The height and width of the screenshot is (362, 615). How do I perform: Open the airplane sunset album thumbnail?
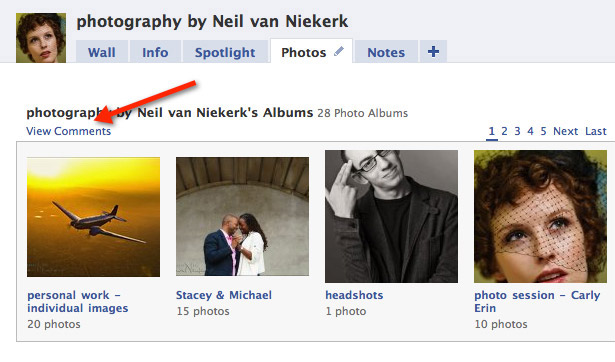pos(93,217)
